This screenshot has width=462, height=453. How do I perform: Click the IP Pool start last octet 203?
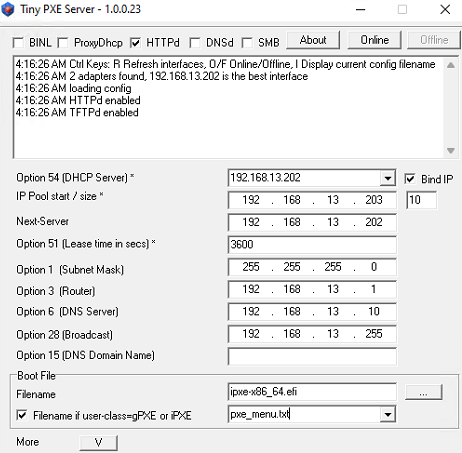[x=374, y=200]
